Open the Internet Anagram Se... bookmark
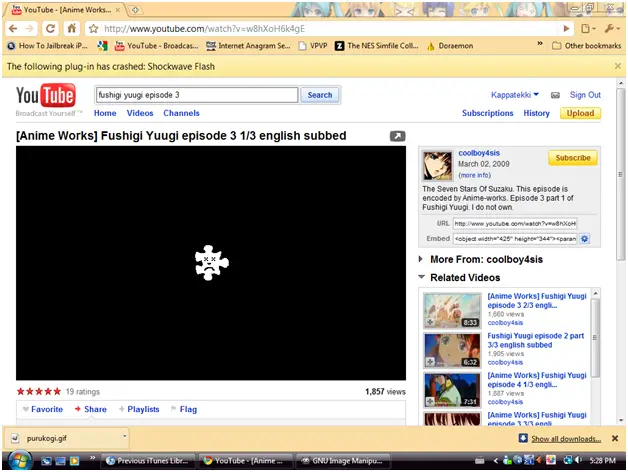This screenshot has width=628, height=472. (248, 46)
